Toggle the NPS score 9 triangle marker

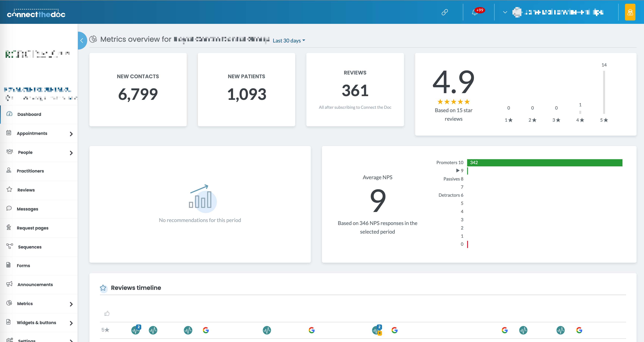pos(458,170)
